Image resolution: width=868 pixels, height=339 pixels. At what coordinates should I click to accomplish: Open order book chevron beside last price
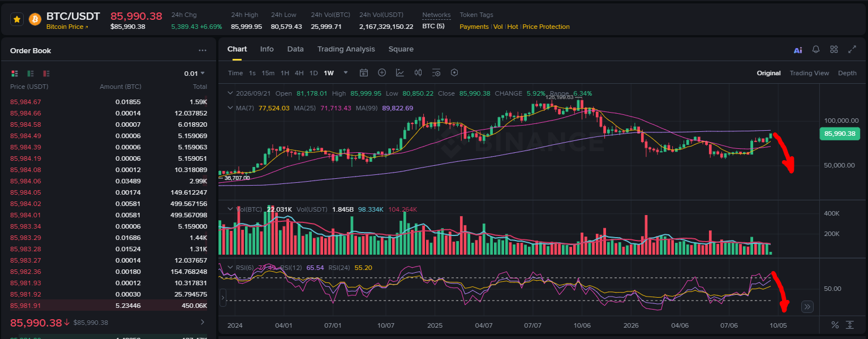(203, 322)
